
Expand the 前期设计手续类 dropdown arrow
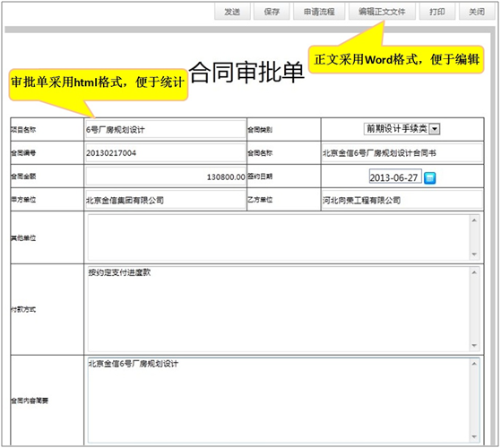435,129
